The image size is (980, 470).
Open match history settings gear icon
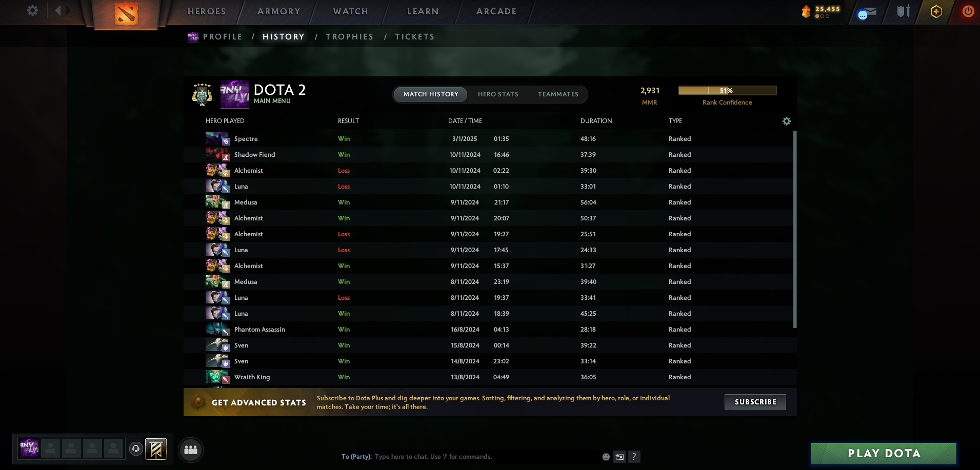pyautogui.click(x=786, y=121)
